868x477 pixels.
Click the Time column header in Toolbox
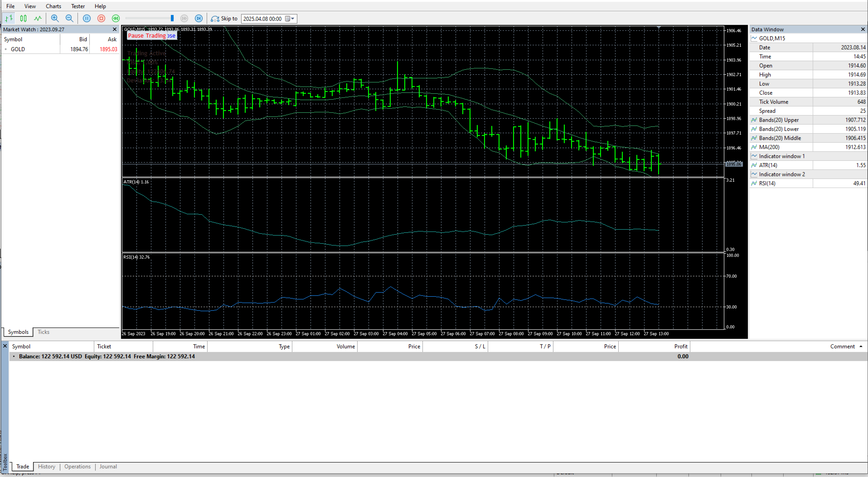coord(180,347)
